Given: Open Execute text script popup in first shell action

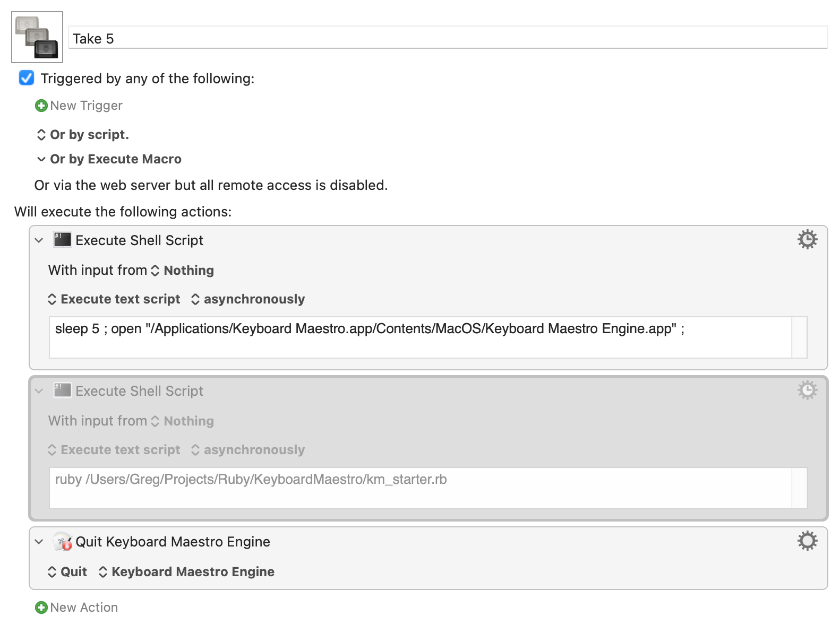Looking at the screenshot, I should (114, 299).
